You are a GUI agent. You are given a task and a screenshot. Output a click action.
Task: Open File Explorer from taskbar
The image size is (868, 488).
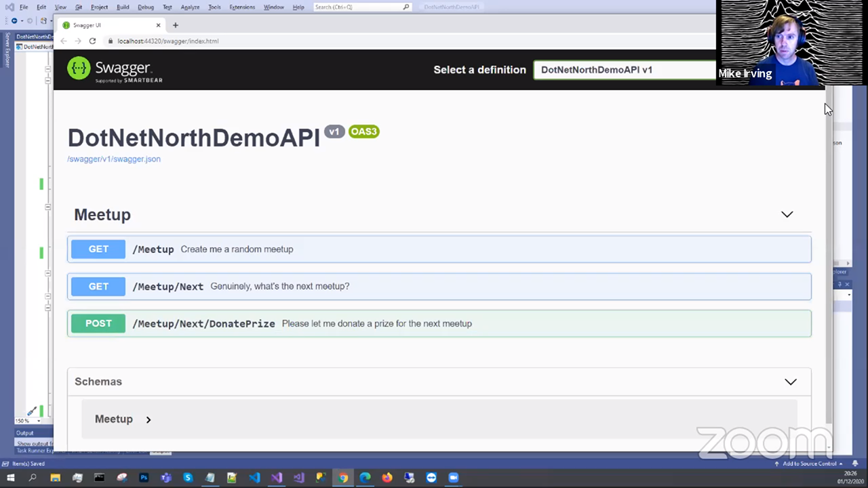[x=56, y=478]
